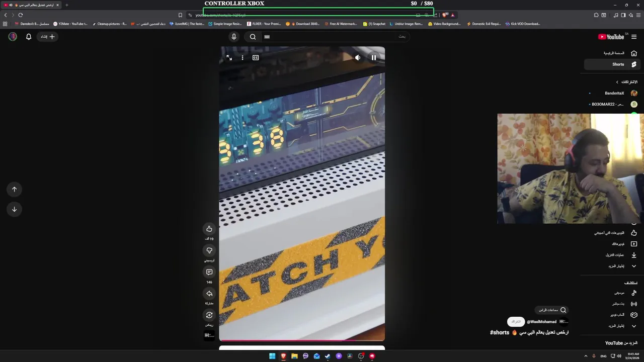Open a new browser tab

pos(66,5)
